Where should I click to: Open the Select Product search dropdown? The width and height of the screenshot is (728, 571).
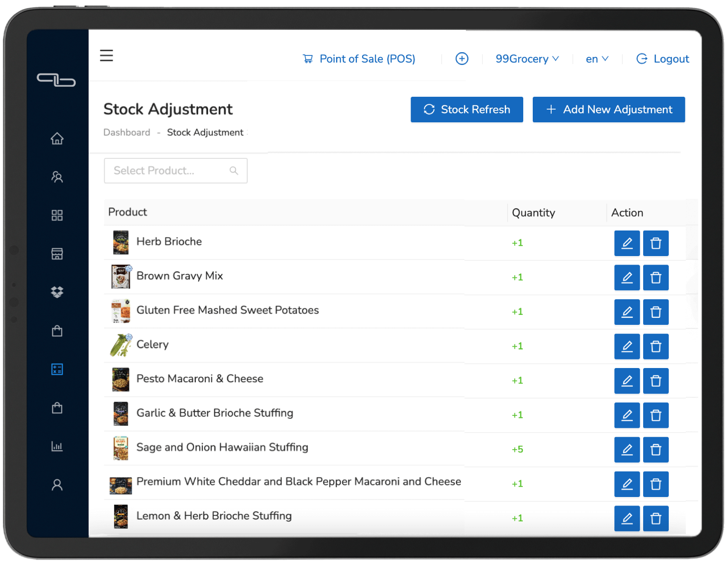[x=175, y=171]
